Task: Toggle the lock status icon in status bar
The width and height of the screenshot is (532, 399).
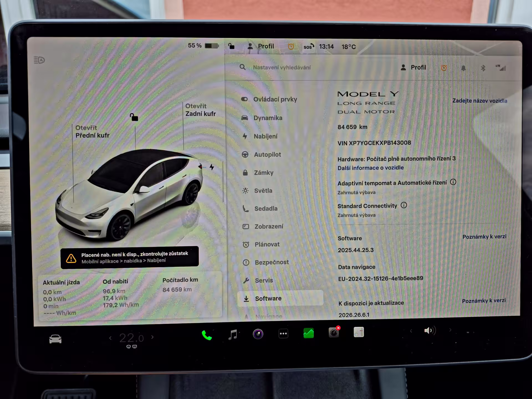Action: point(231,46)
